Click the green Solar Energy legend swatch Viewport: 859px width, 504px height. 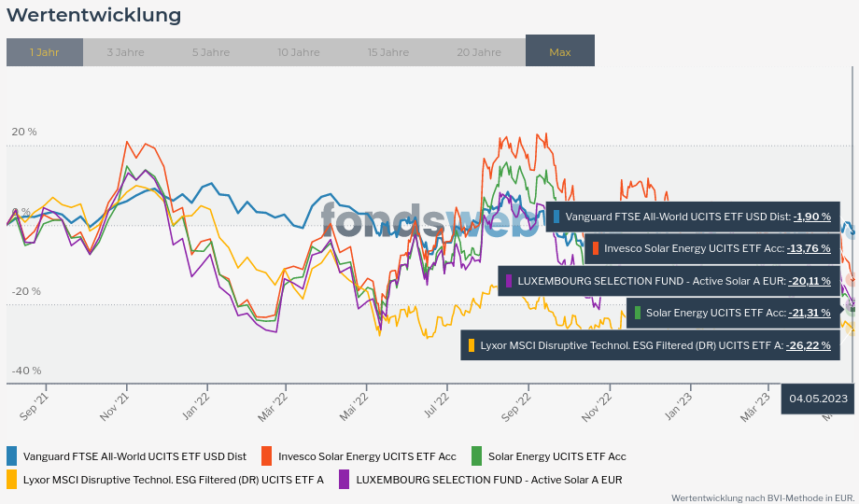(x=477, y=456)
